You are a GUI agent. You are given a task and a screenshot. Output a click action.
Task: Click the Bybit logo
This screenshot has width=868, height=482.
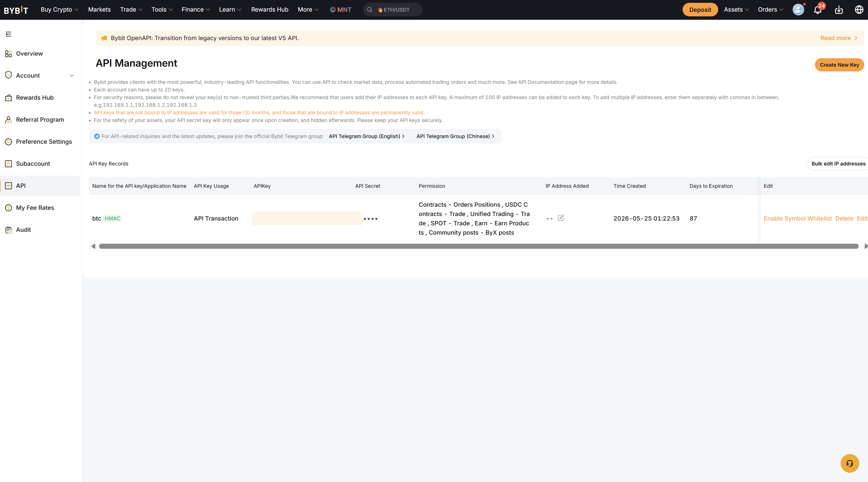coord(16,10)
